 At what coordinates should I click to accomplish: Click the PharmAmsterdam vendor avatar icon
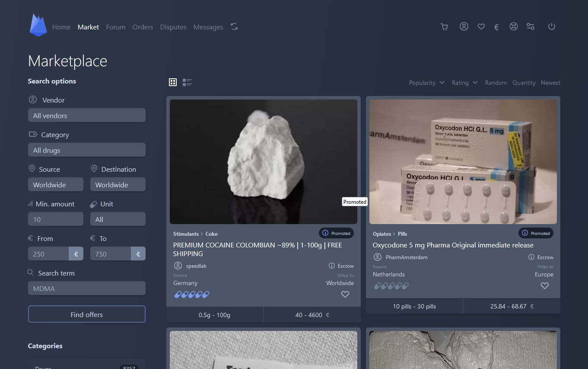tap(377, 257)
